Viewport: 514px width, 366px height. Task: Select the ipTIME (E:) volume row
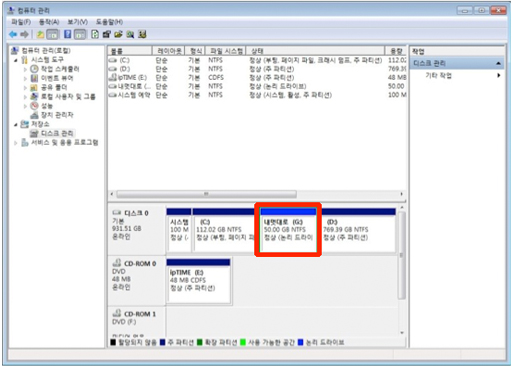pos(257,78)
